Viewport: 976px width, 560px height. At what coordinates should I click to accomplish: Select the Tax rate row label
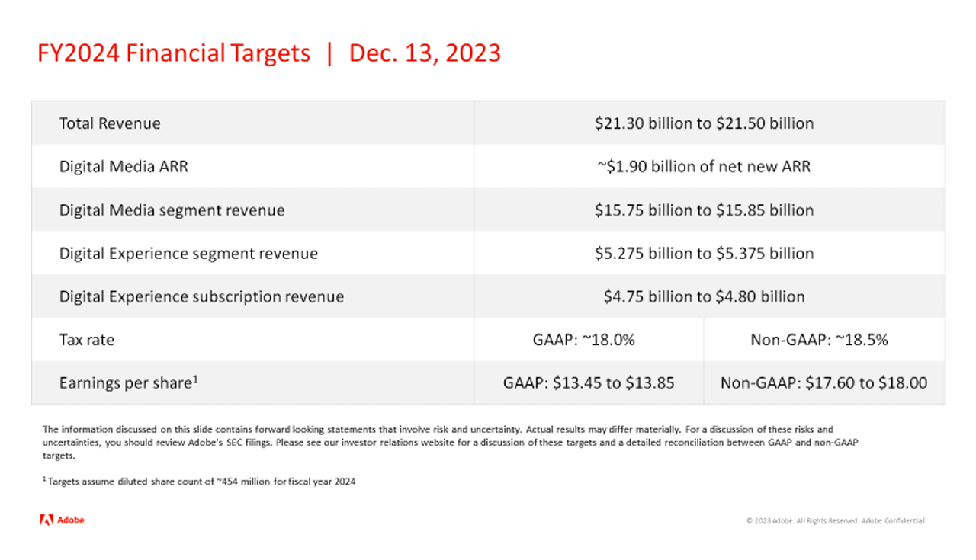coord(87,340)
